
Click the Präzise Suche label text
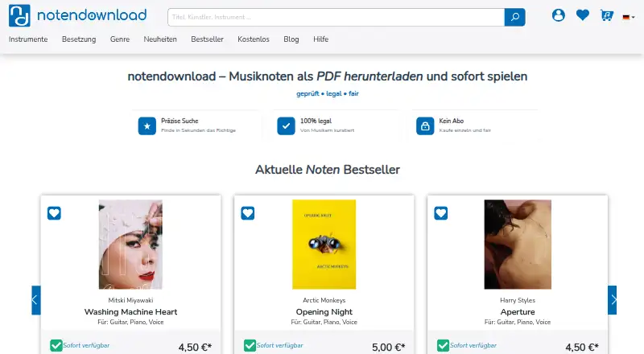coord(180,121)
